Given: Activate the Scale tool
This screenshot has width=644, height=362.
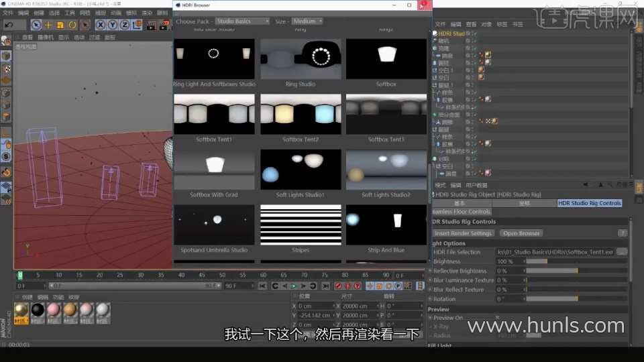Looking at the screenshot, I should [x=60, y=25].
